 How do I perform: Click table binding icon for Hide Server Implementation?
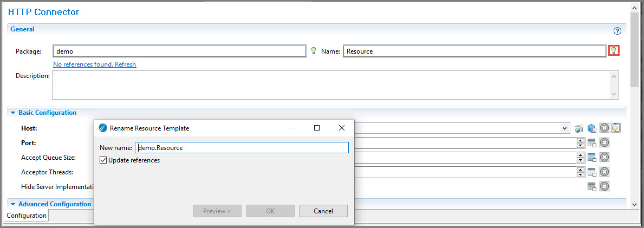click(592, 186)
